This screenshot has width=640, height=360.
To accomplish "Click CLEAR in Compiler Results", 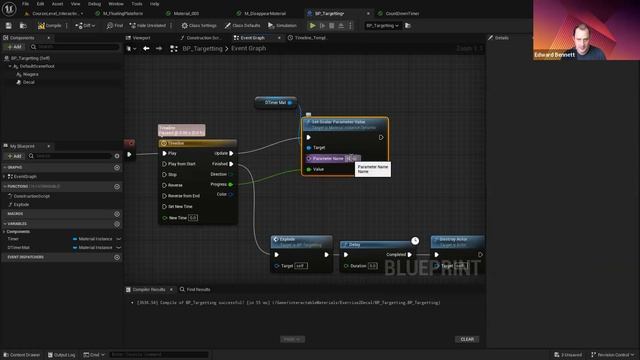I will click(x=467, y=339).
